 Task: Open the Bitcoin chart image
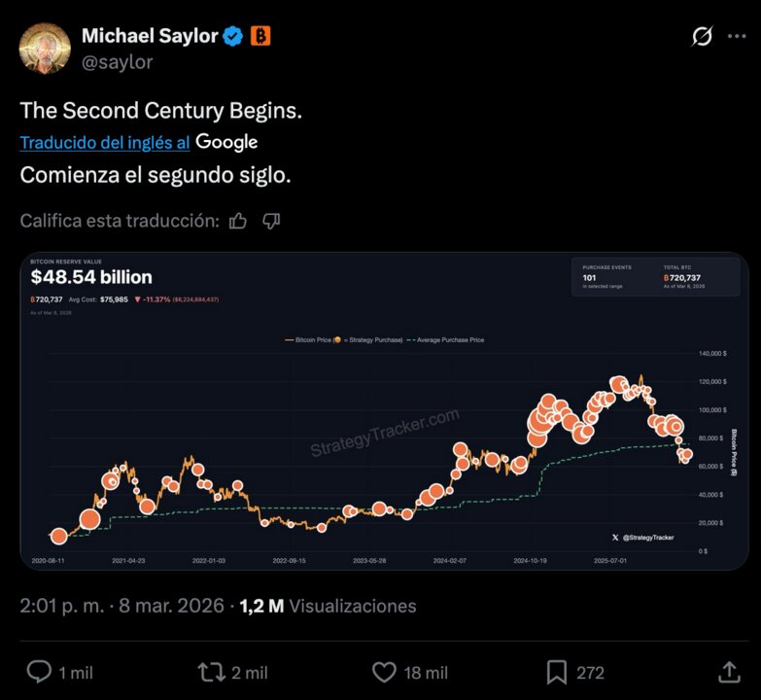click(x=384, y=428)
